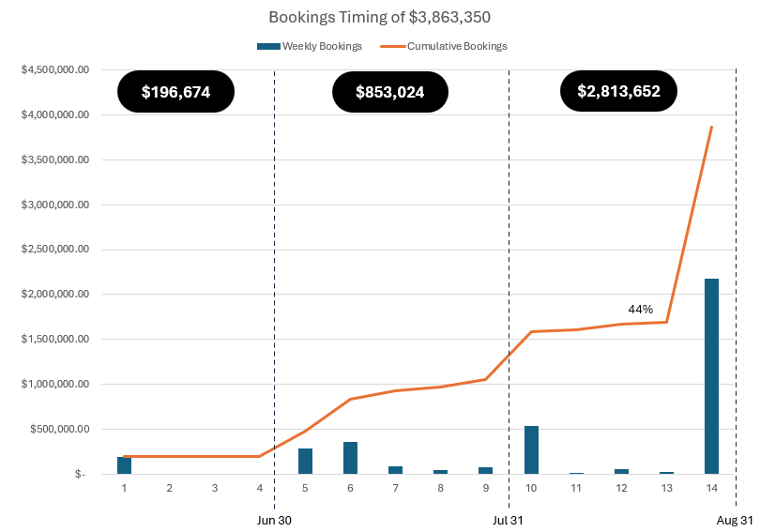Click the Jun 30 date label

coord(274,519)
